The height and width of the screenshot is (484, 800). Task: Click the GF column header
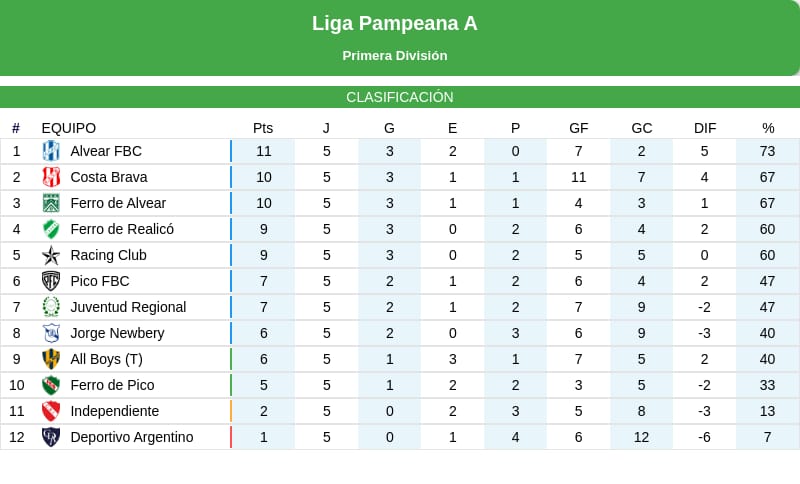point(579,128)
